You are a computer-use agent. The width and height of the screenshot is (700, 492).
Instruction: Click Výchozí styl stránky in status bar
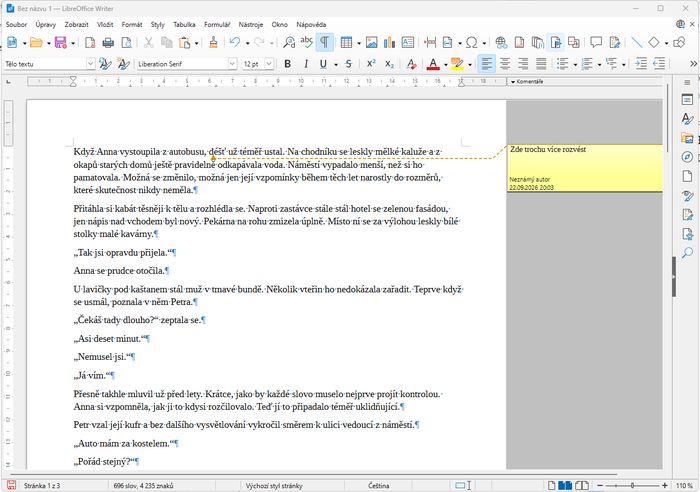click(274, 485)
